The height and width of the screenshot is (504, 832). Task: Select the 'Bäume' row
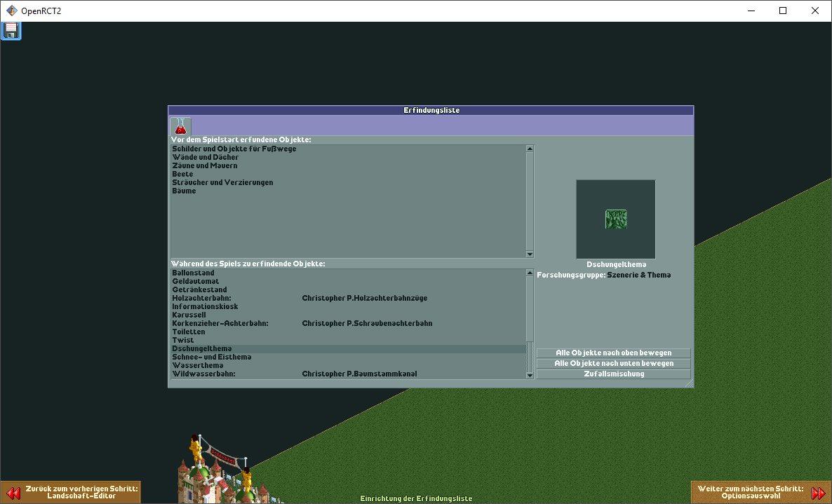(x=348, y=191)
